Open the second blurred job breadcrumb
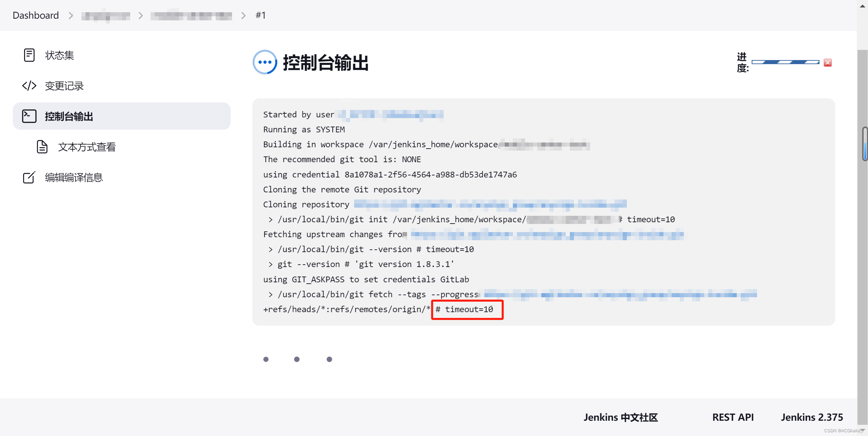The width and height of the screenshot is (868, 436). (x=191, y=16)
